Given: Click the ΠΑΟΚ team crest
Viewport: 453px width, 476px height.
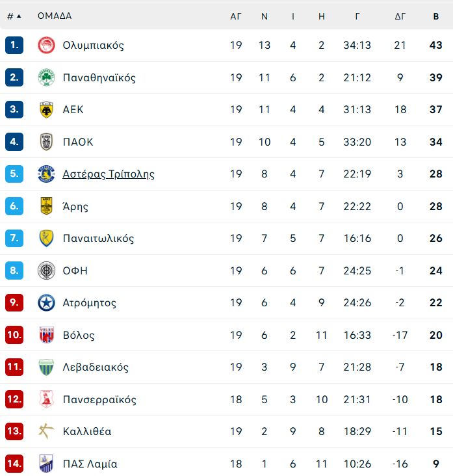Looking at the screenshot, I should click(46, 142).
